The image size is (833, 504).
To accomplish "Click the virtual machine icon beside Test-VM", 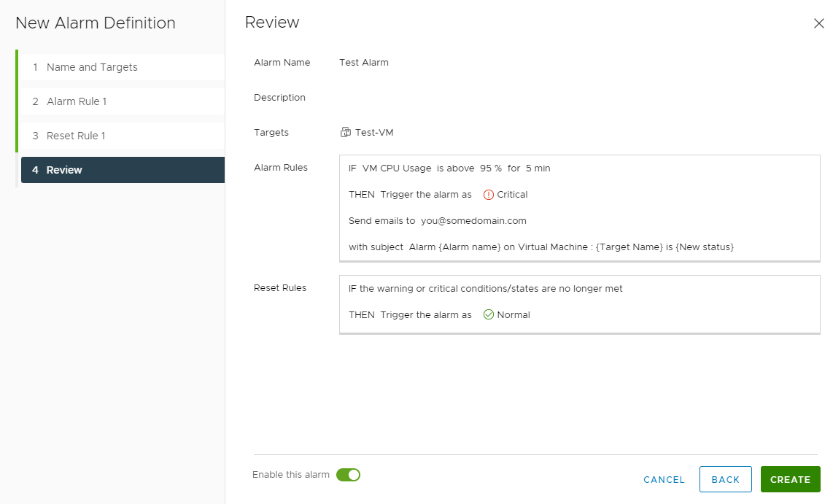I will [x=345, y=132].
